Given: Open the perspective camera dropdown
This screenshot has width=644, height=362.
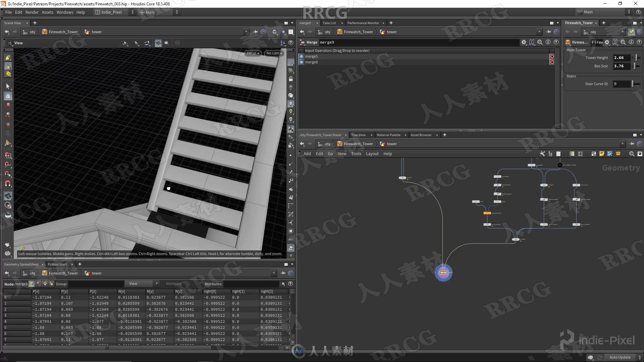Looking at the screenshot, I should click(x=253, y=53).
